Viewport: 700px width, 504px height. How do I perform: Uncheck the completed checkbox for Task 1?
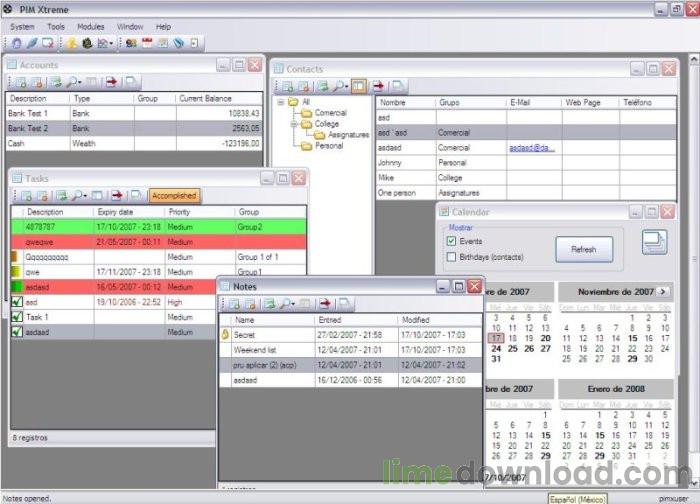click(17, 317)
